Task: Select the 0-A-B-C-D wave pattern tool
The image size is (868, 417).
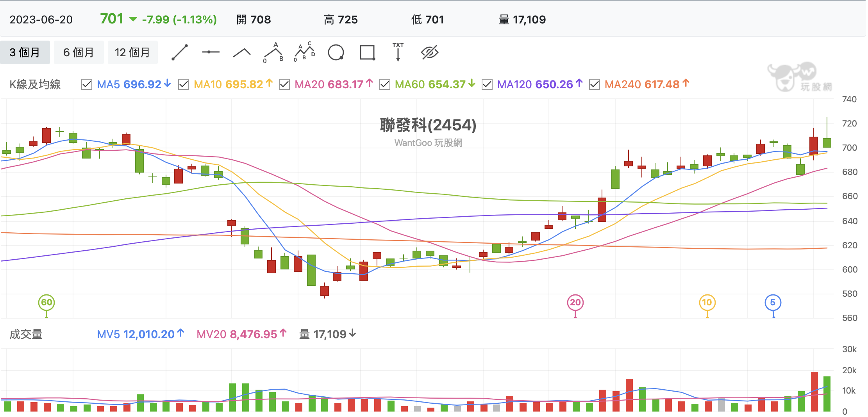Action: (x=304, y=52)
